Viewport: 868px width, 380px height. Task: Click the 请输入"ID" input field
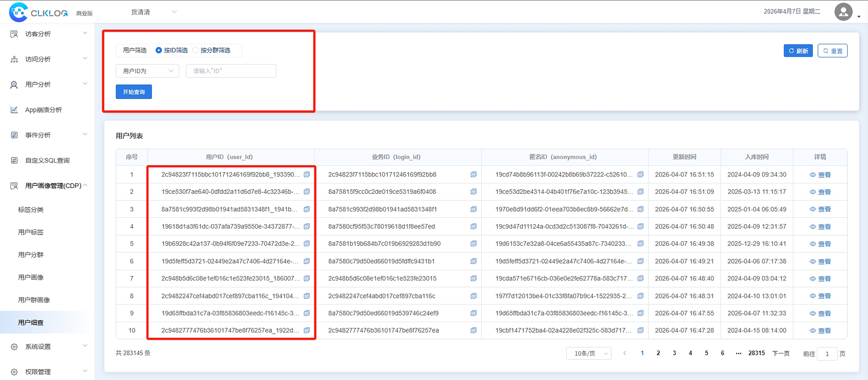pyautogui.click(x=231, y=71)
